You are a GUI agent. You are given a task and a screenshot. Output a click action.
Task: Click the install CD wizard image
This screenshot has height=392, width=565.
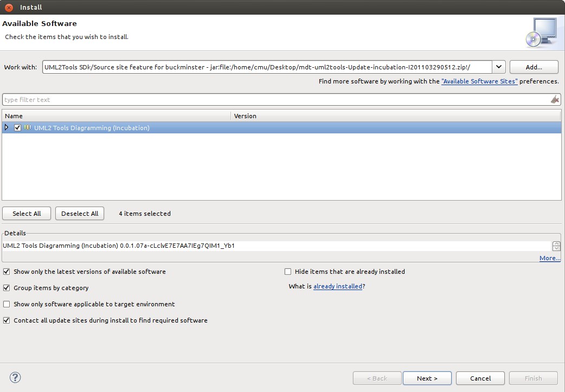click(541, 33)
